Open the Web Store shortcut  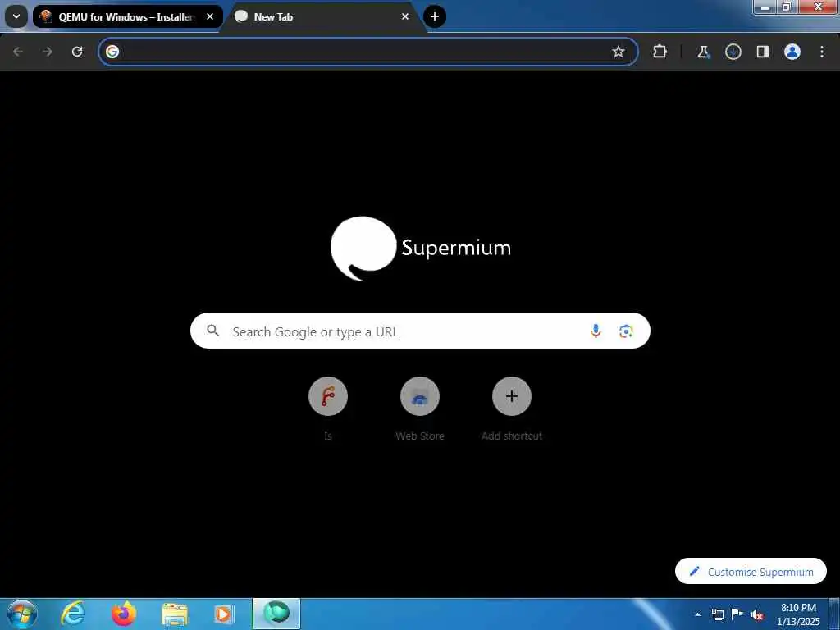point(420,409)
